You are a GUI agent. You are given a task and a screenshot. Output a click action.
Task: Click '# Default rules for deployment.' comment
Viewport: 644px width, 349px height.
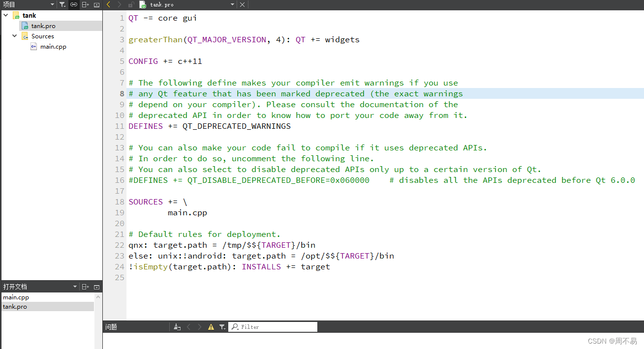point(205,234)
